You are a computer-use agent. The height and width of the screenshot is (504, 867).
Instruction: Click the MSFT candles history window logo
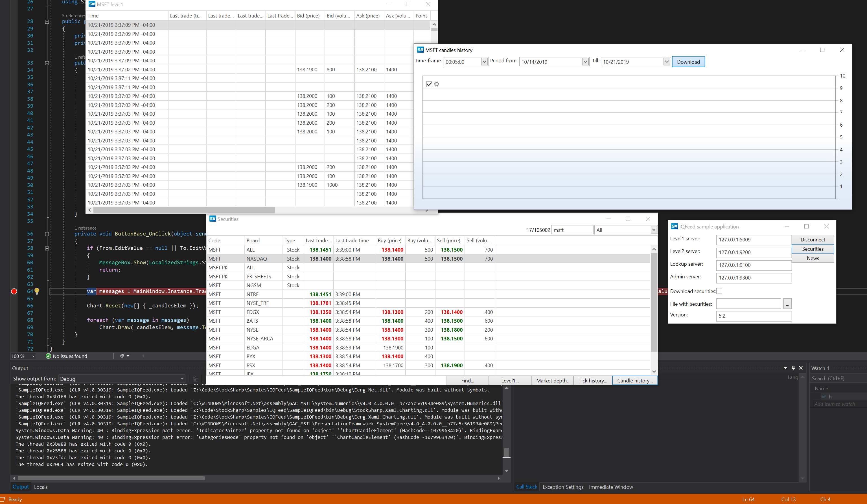420,50
